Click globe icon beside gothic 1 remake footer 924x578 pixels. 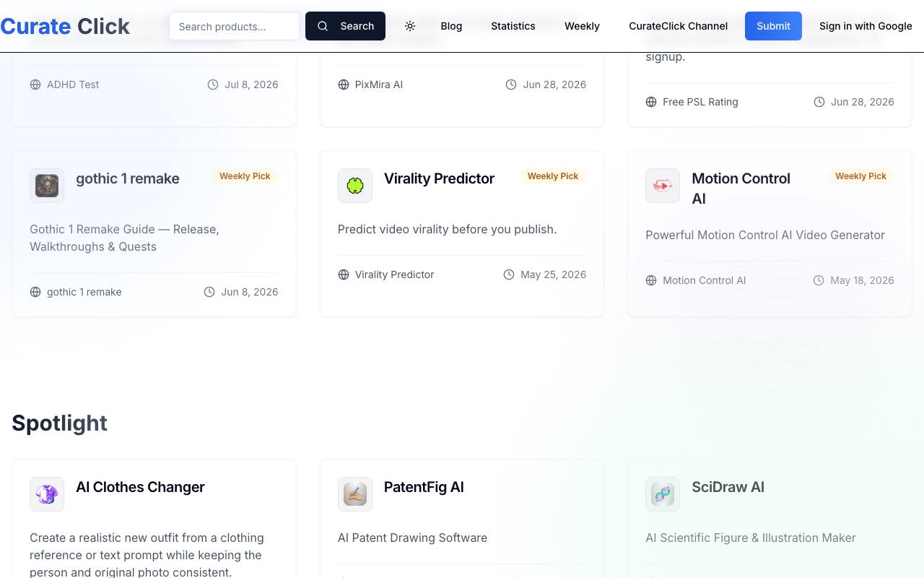[35, 292]
